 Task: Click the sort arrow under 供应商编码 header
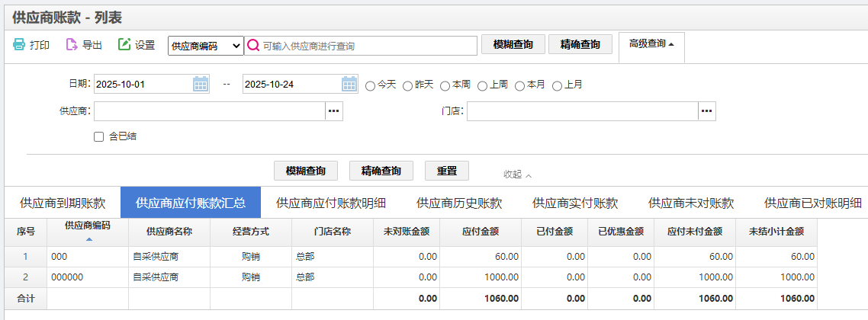coord(88,239)
